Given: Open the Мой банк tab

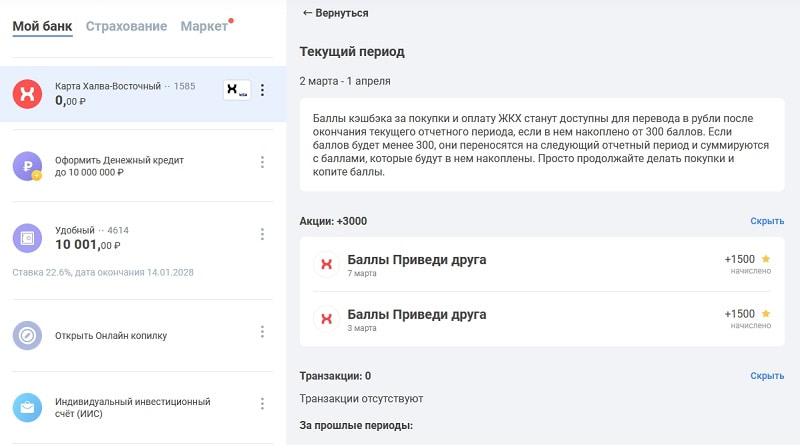Looking at the screenshot, I should click(42, 26).
